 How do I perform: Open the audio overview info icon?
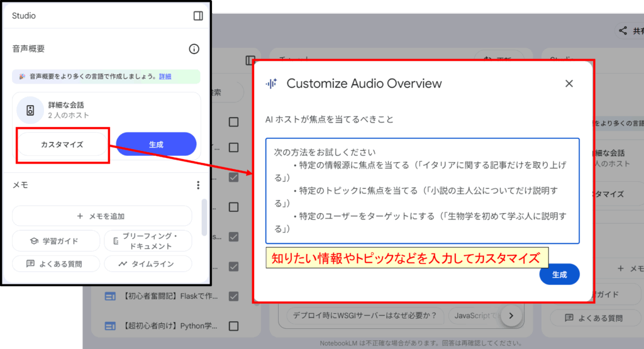(194, 49)
